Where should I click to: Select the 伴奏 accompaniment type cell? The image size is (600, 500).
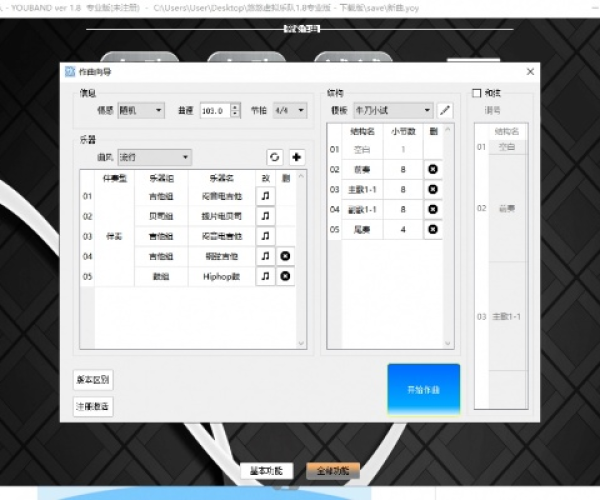click(x=114, y=236)
